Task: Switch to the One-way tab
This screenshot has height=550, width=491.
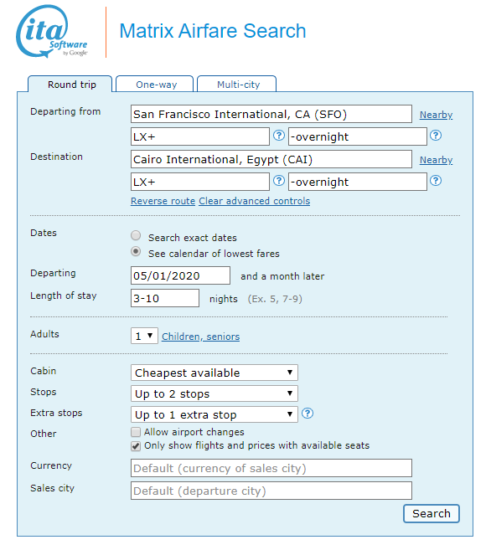Action: [155, 84]
